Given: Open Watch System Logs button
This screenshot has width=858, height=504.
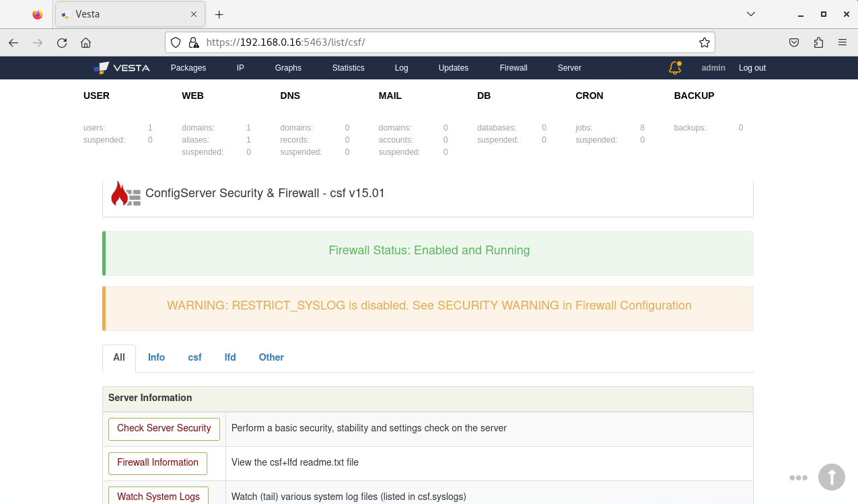Looking at the screenshot, I should click(158, 497).
